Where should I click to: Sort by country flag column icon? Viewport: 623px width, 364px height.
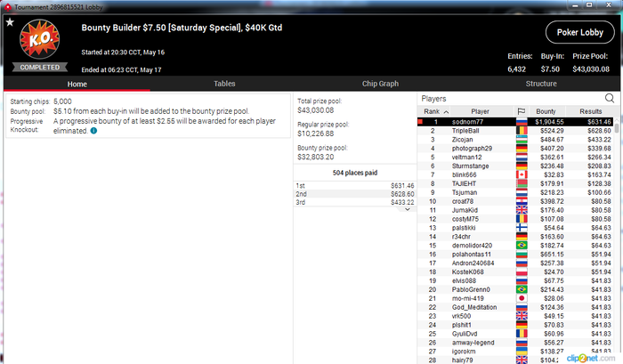pyautogui.click(x=522, y=111)
